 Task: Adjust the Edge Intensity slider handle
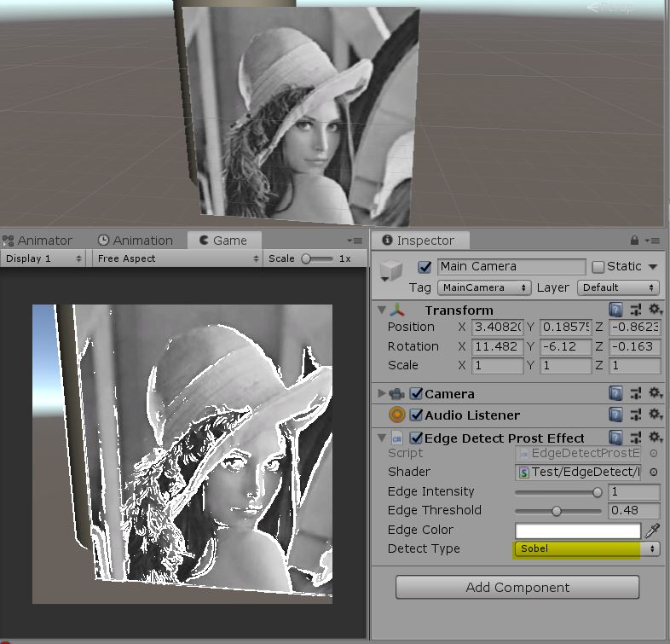(598, 492)
